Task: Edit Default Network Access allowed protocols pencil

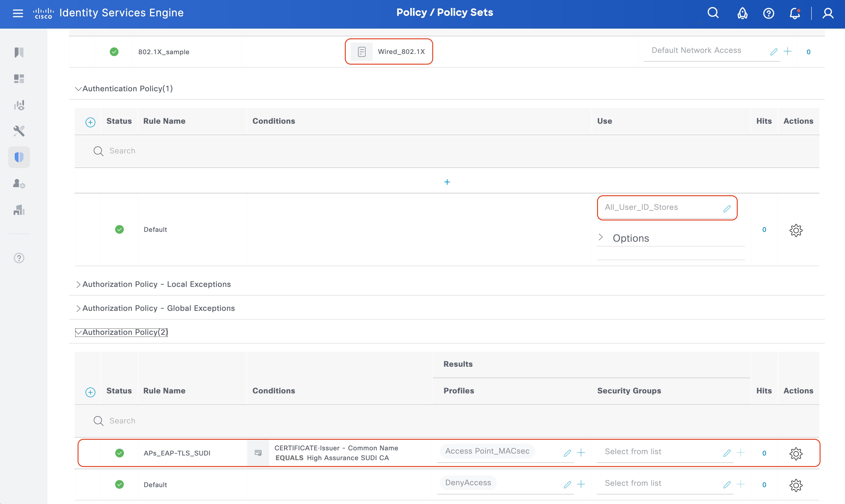Action: click(x=774, y=52)
